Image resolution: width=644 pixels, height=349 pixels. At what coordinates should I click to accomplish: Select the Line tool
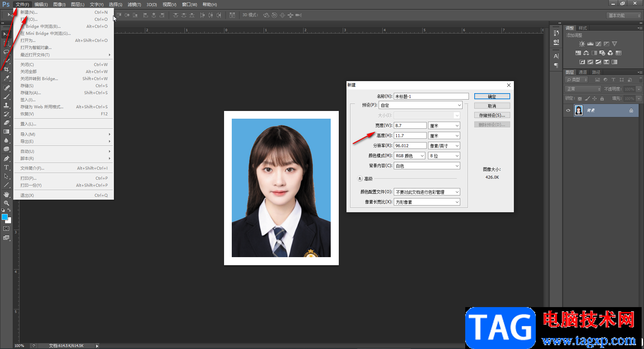pos(6,185)
